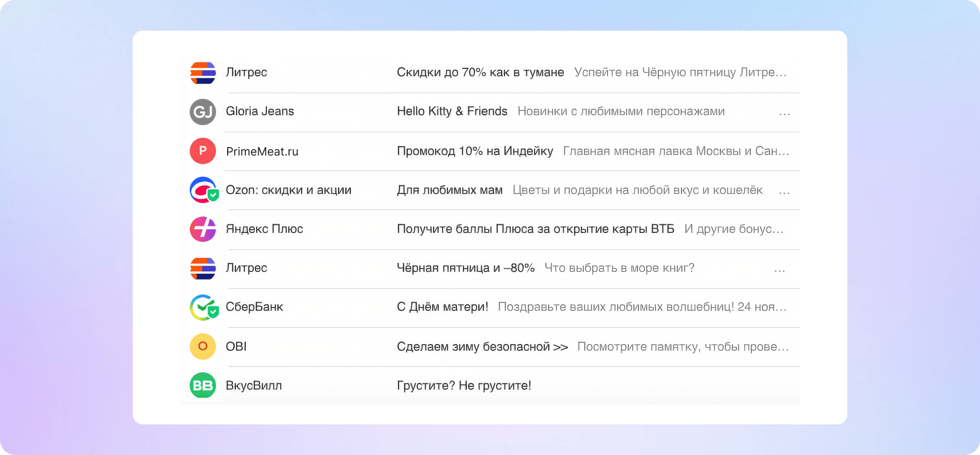Click preview Что выбрать в море книг?
This screenshot has height=455, width=980.
pos(619,268)
